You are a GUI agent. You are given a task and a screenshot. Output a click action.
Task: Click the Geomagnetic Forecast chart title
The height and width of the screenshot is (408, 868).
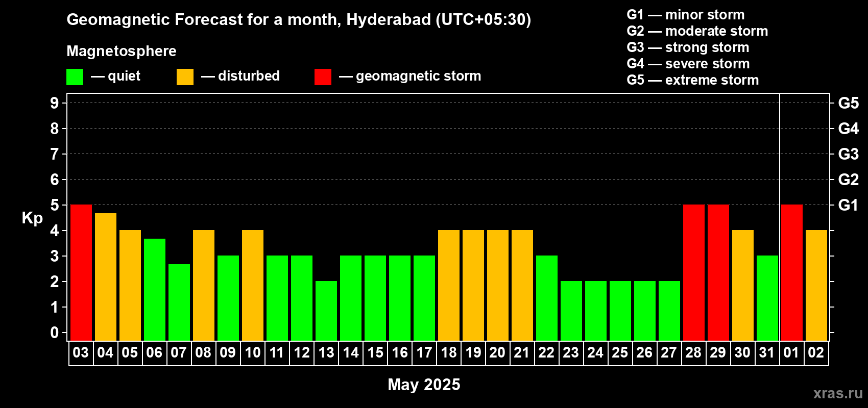299,19
